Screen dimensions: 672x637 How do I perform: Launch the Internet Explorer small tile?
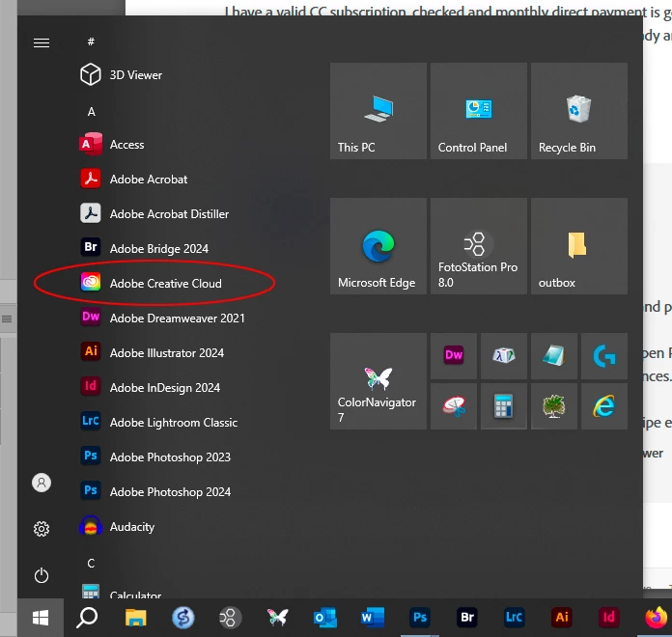coord(603,406)
